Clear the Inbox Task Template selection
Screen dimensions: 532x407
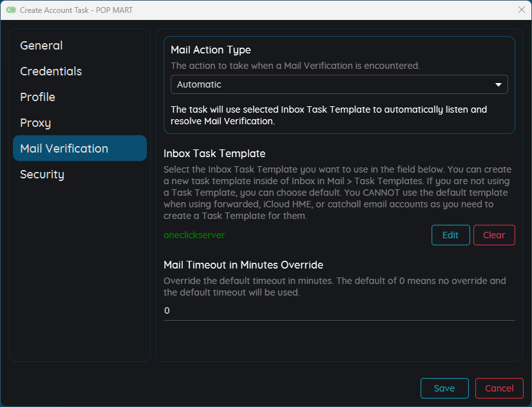(x=494, y=235)
